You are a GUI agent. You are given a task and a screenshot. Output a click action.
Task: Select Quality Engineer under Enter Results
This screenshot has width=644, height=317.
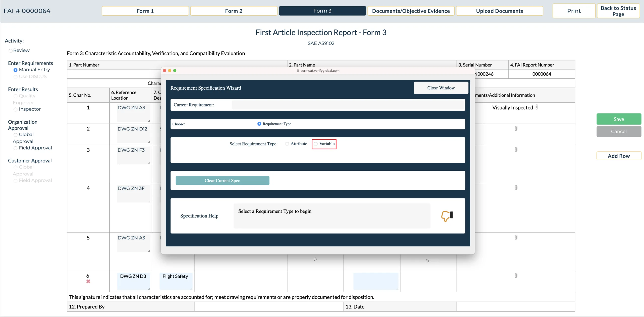pyautogui.click(x=16, y=96)
